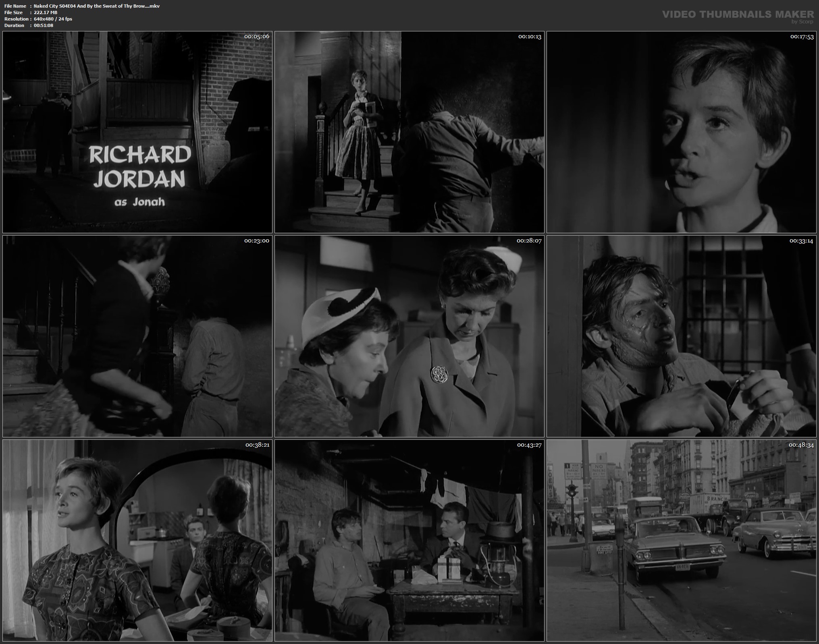Viewport: 819px width, 644px height.
Task: Click the Duration 00:51:08 text
Action: click(x=44, y=25)
